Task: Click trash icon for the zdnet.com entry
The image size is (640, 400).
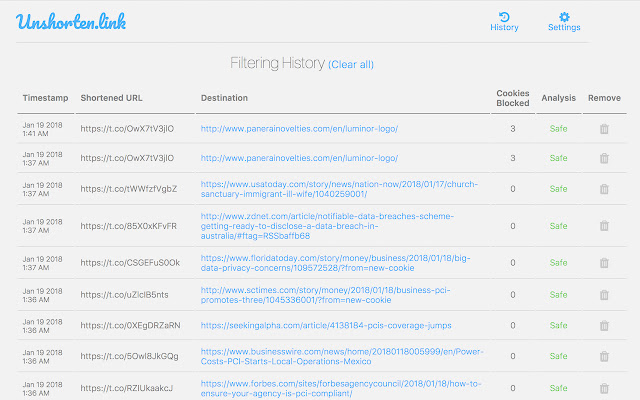Action: pos(603,226)
